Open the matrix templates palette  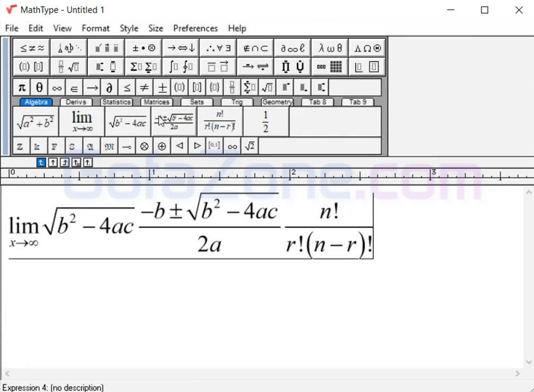click(x=330, y=67)
